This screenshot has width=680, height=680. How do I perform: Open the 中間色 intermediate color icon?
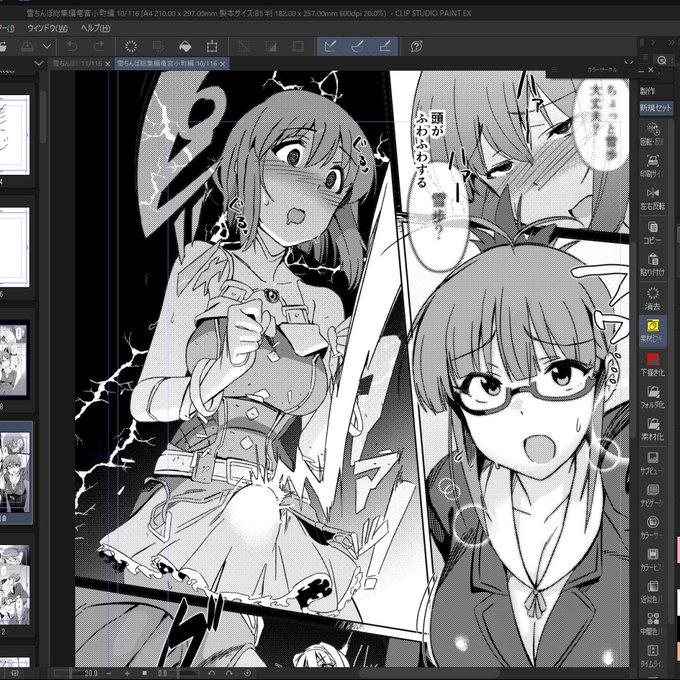tap(652, 624)
